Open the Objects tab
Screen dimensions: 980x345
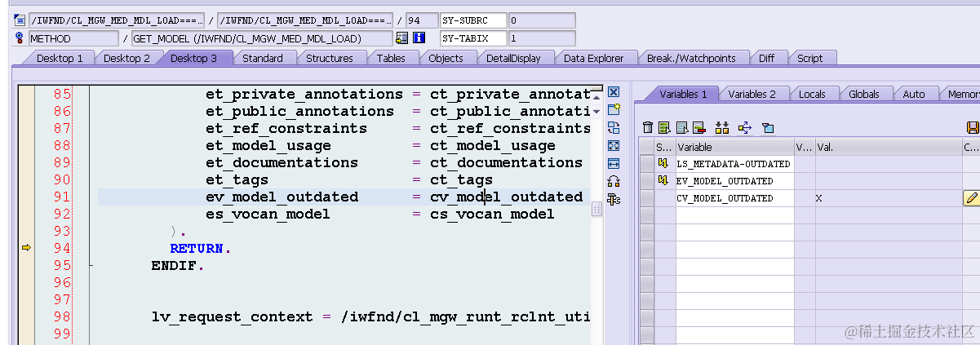pos(446,58)
